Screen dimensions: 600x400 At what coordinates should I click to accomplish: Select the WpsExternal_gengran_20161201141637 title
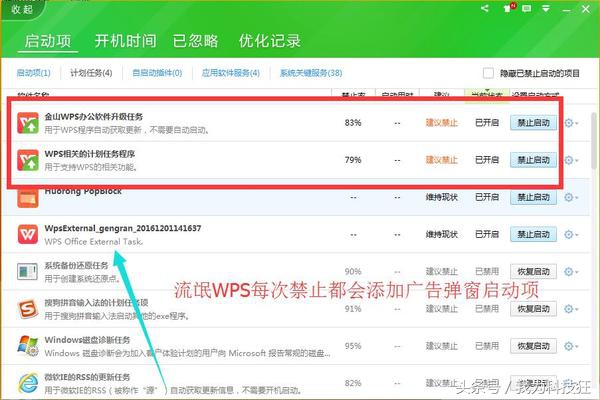[x=123, y=228]
